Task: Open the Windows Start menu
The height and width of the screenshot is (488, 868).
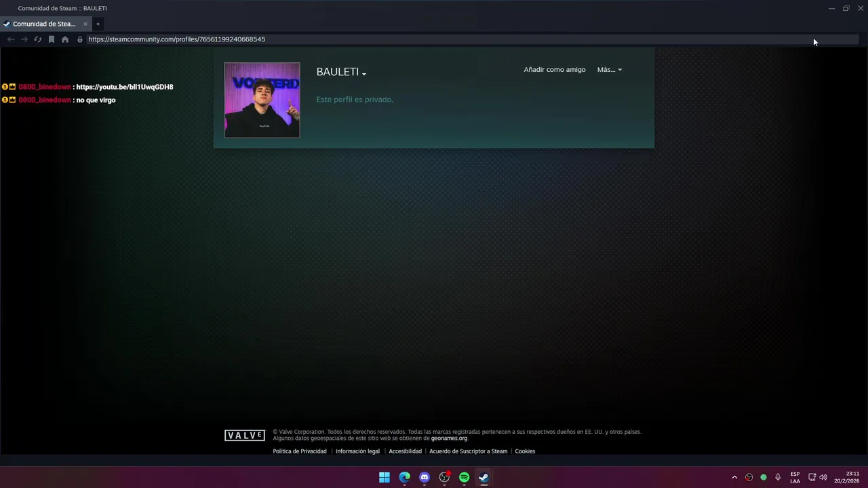Action: (x=384, y=477)
